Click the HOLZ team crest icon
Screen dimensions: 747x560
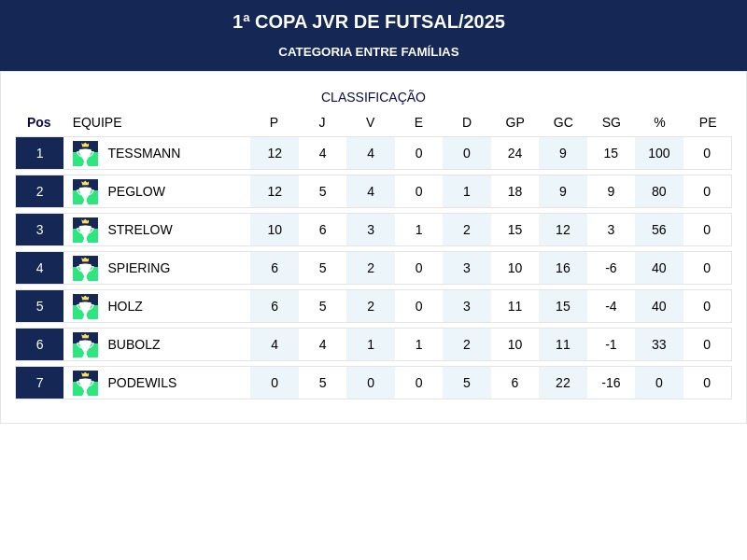pos(85,306)
